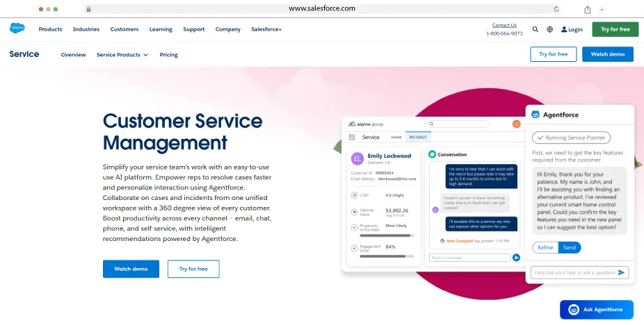Click the alpine group mountain logo

(x=352, y=124)
